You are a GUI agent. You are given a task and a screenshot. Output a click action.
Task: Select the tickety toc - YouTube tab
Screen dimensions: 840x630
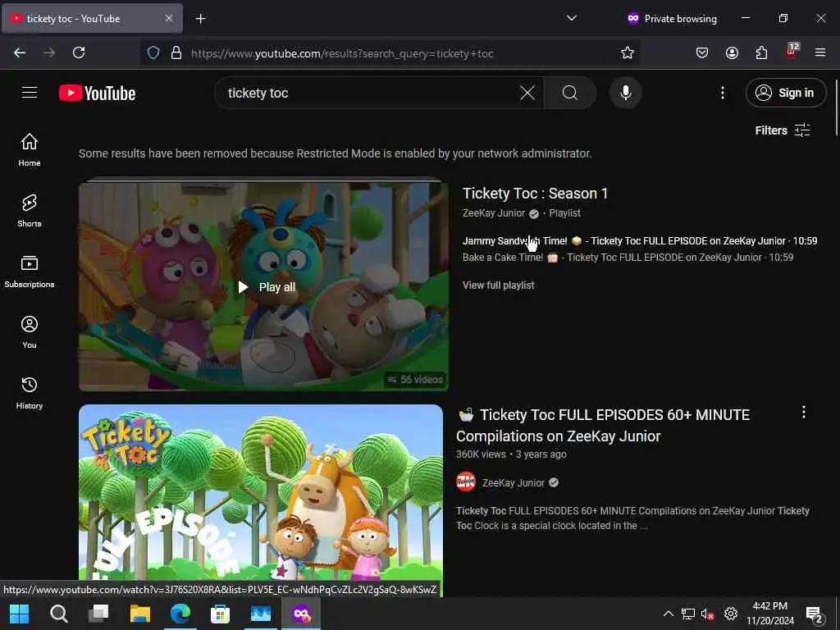point(92,19)
